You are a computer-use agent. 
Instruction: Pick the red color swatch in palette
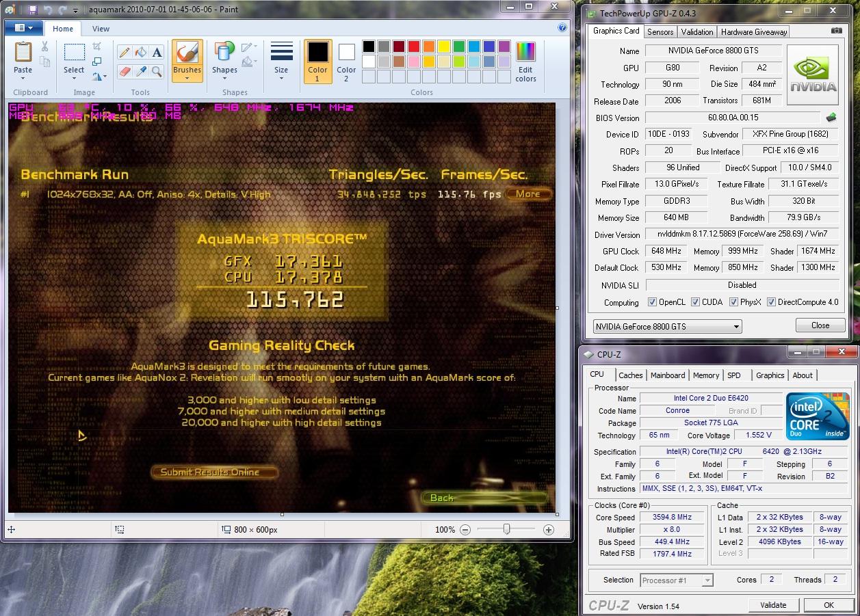(414, 46)
